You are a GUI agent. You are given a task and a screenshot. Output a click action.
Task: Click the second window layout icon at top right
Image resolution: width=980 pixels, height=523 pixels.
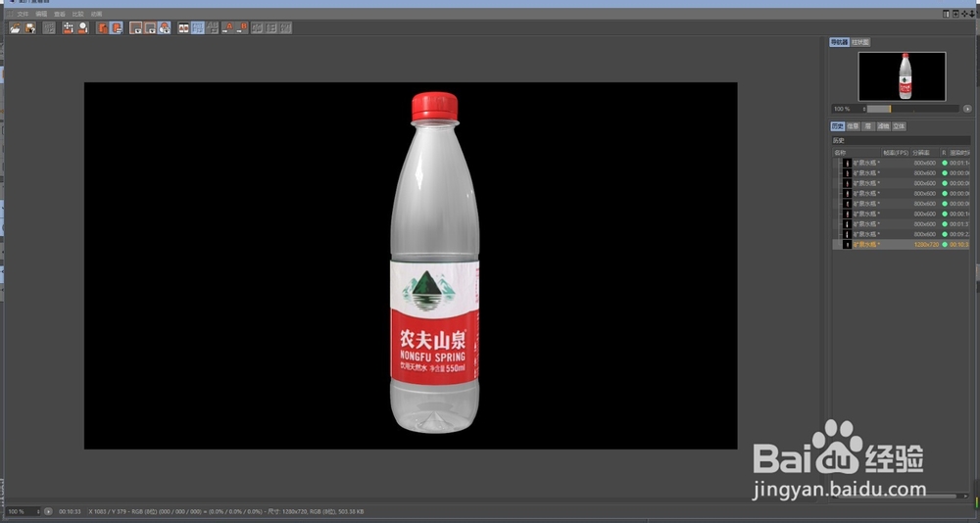pyautogui.click(x=955, y=14)
